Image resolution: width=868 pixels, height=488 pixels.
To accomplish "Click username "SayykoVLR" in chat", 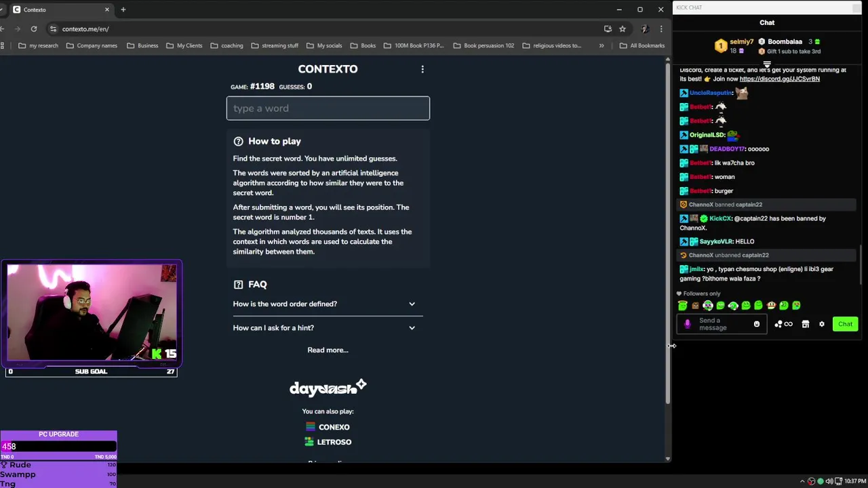I will [x=716, y=241].
